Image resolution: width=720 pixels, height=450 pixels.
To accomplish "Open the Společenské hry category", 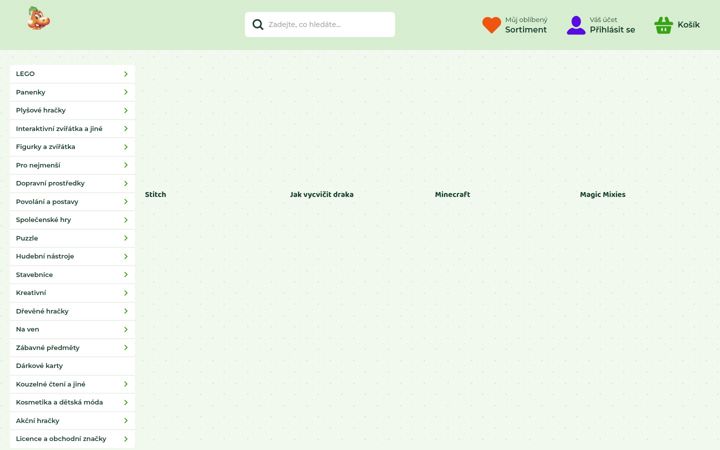I will click(x=72, y=220).
